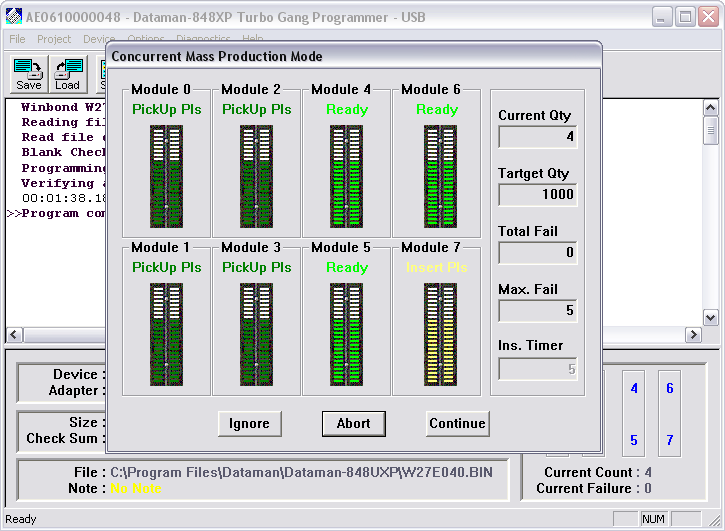Click the Module 1 'PickUp Pls' status
The image size is (725, 531).
click(166, 268)
